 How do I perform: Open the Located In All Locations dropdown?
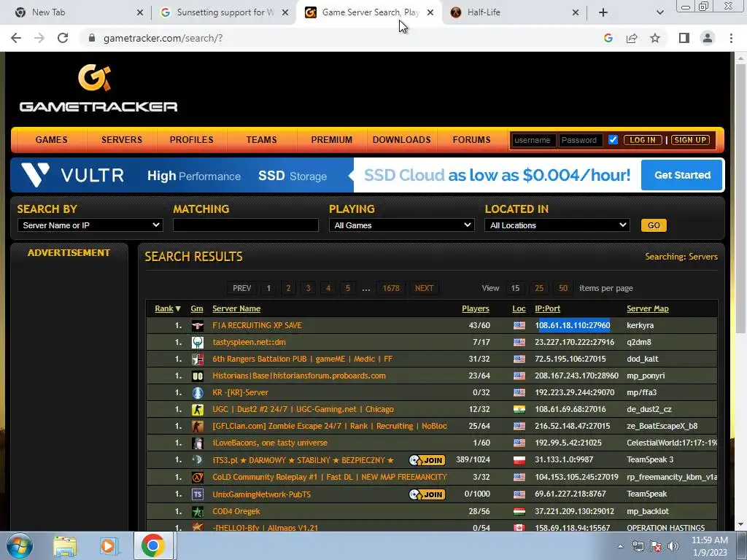point(557,225)
